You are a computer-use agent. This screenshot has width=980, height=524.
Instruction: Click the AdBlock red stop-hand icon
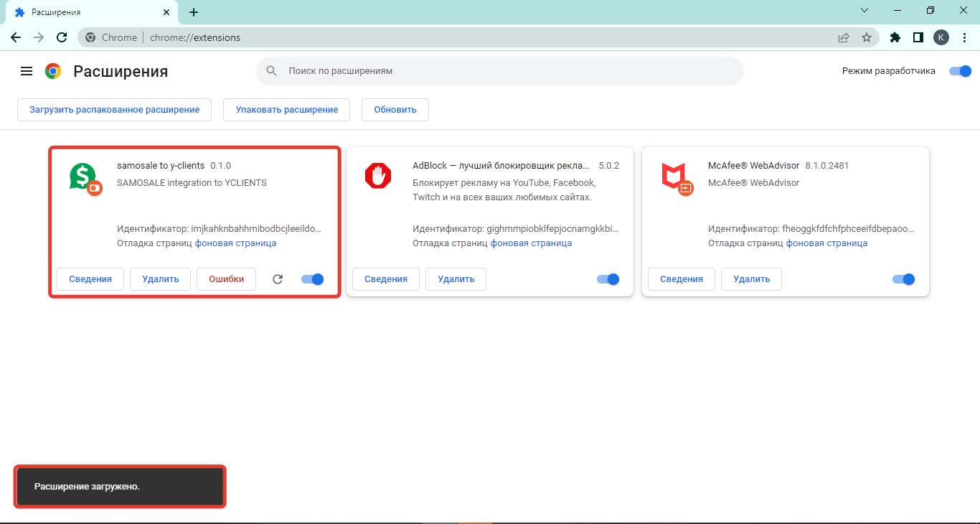[378, 176]
